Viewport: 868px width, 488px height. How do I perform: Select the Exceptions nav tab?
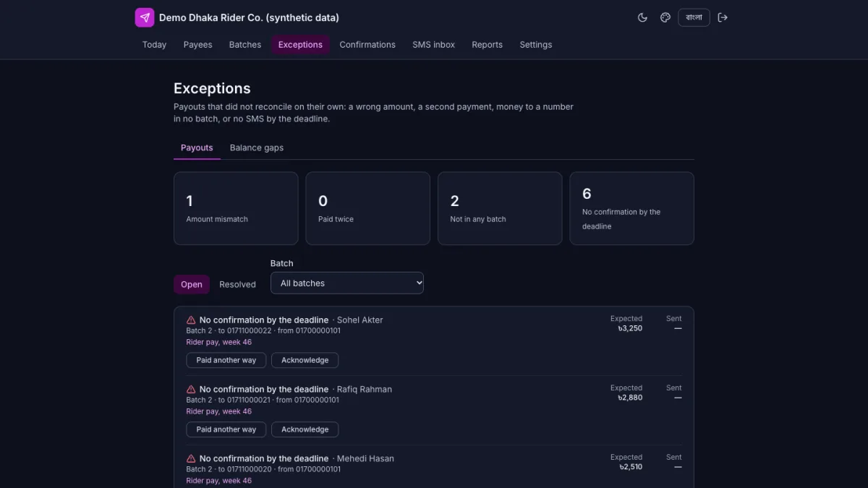pyautogui.click(x=300, y=45)
